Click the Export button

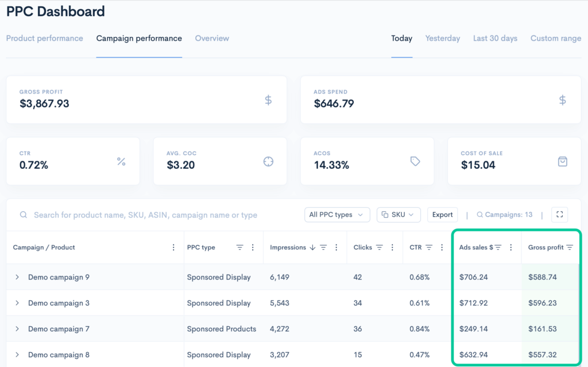tap(442, 214)
